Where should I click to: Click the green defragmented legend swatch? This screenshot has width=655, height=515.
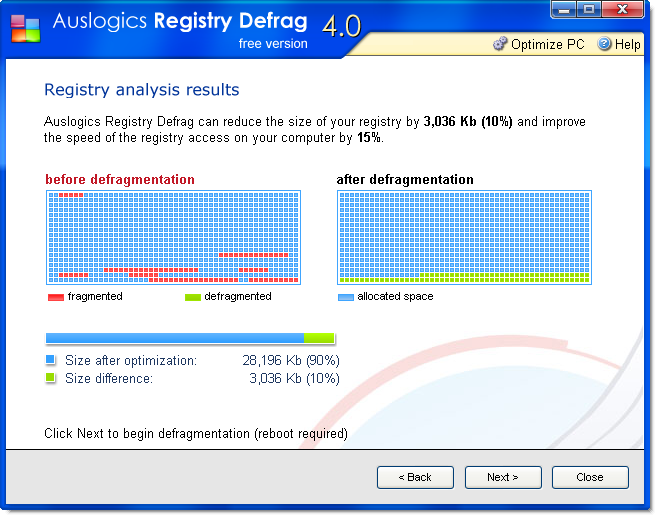click(x=193, y=297)
